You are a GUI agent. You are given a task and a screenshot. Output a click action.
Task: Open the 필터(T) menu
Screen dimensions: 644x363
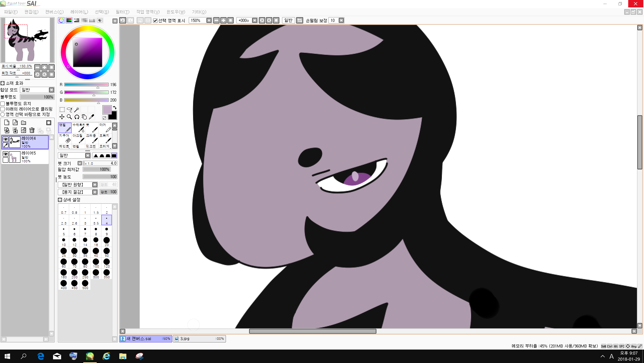click(122, 12)
